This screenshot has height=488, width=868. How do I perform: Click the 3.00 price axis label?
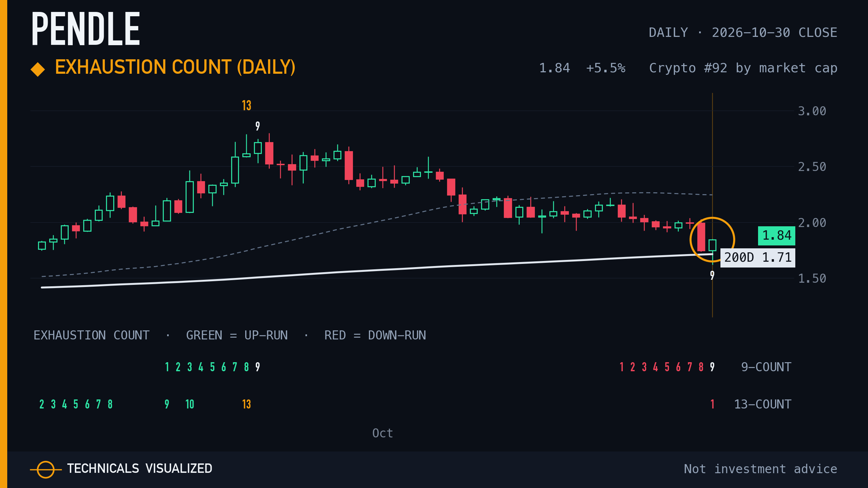tap(812, 111)
